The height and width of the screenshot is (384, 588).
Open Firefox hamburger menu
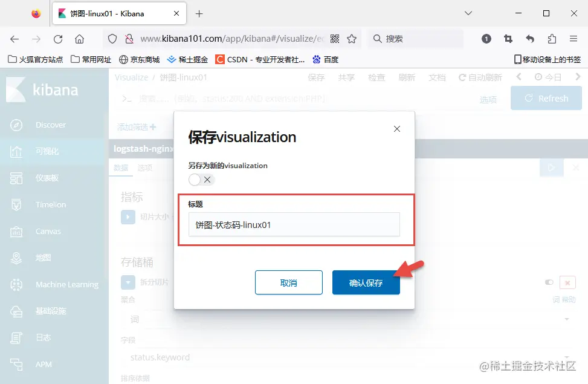pyautogui.click(x=573, y=39)
